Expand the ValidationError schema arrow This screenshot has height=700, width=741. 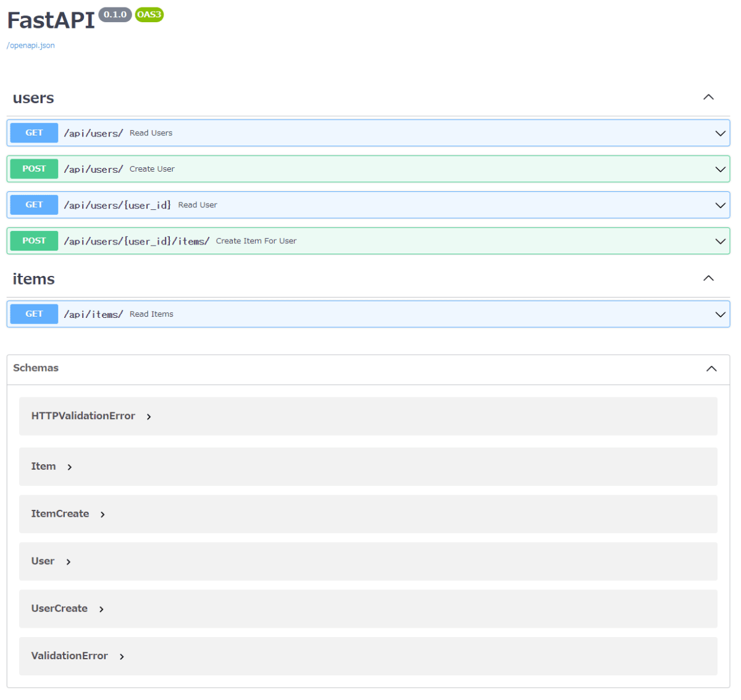122,657
